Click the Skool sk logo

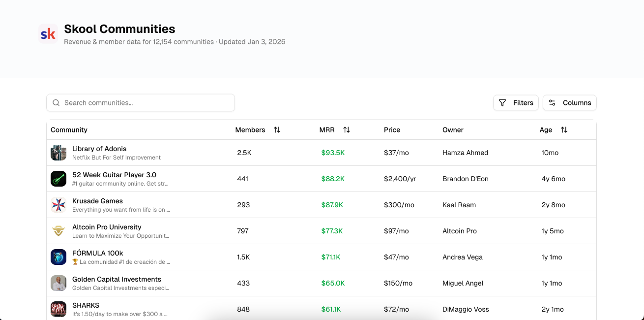coord(48,33)
